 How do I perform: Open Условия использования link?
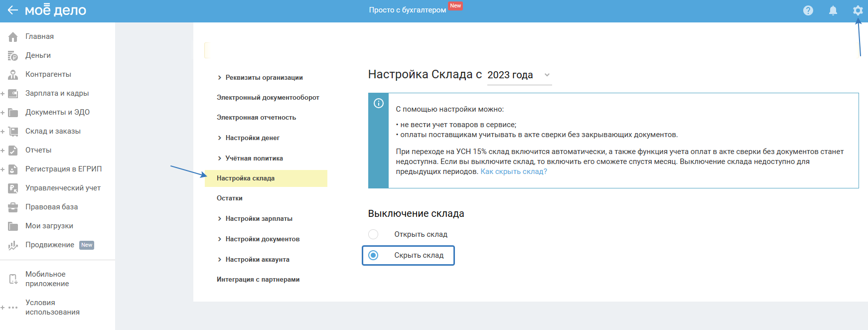pyautogui.click(x=52, y=307)
